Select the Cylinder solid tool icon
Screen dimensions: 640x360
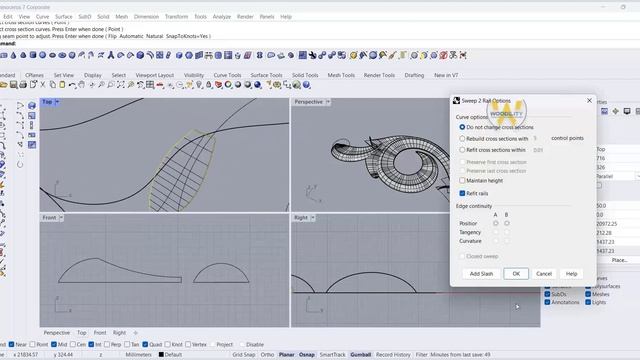click(x=33, y=55)
